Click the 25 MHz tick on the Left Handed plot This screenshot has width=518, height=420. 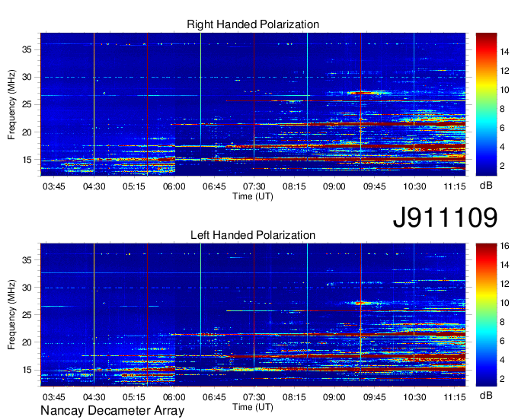(x=27, y=315)
